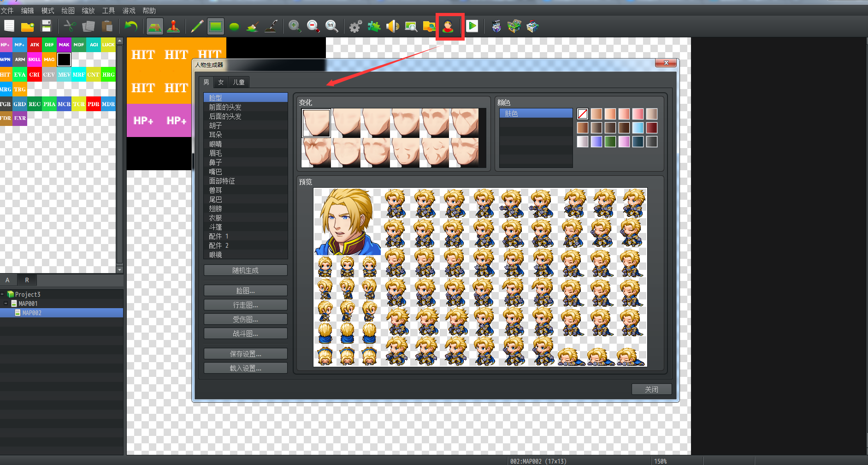This screenshot has width=868, height=465.
Task: Select the Ellipse drawing tool
Action: pos(234,26)
